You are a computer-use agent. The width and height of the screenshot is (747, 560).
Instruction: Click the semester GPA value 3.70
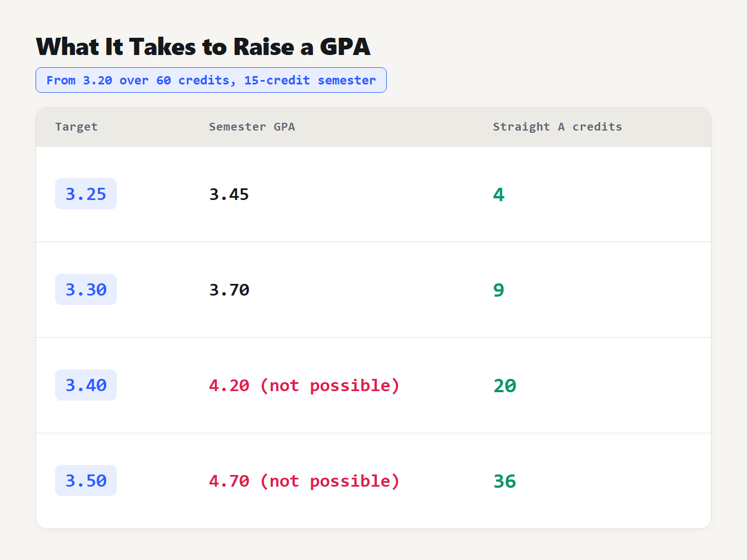(x=229, y=290)
